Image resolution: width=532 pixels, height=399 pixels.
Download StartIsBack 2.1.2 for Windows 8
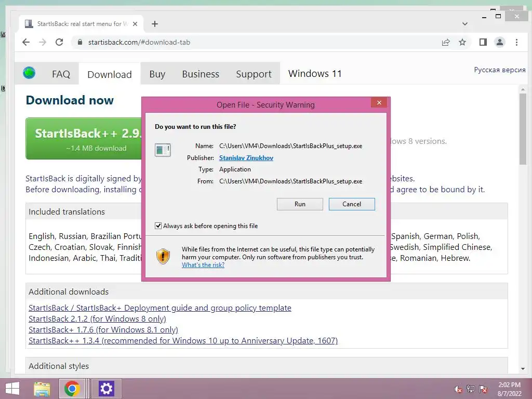97,318
